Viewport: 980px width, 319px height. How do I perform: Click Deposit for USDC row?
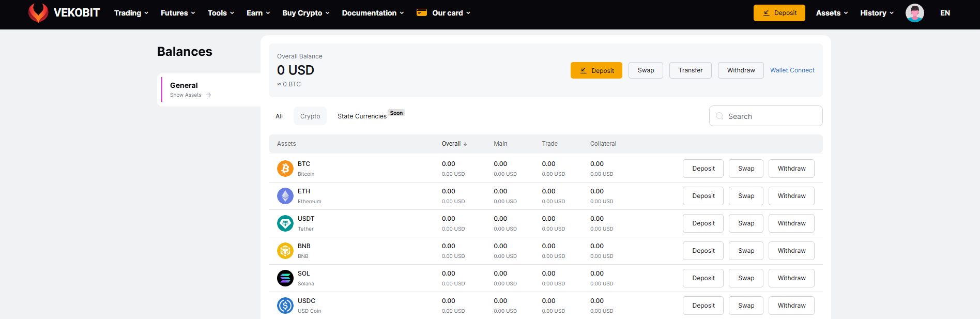tap(703, 306)
